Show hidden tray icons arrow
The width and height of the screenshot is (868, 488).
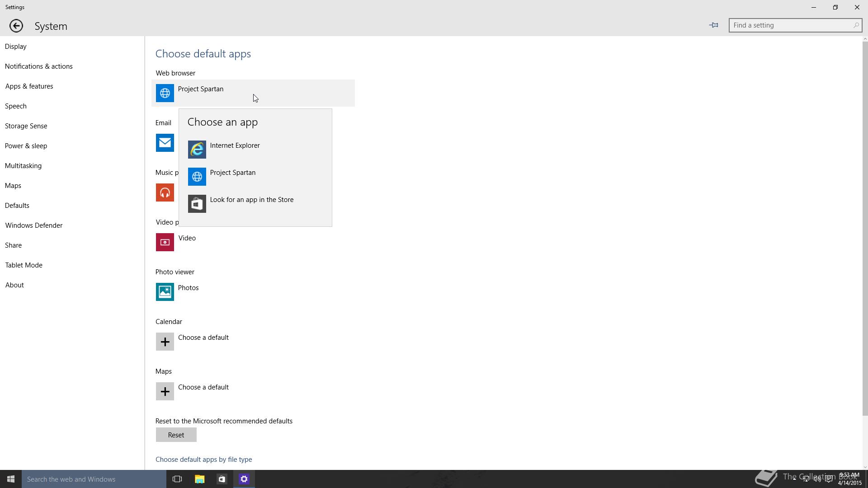[794, 479]
